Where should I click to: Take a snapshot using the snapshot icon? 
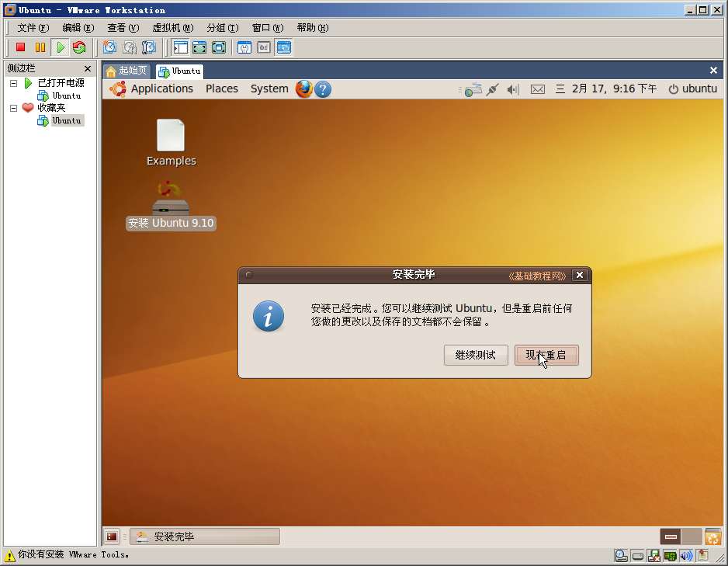110,47
